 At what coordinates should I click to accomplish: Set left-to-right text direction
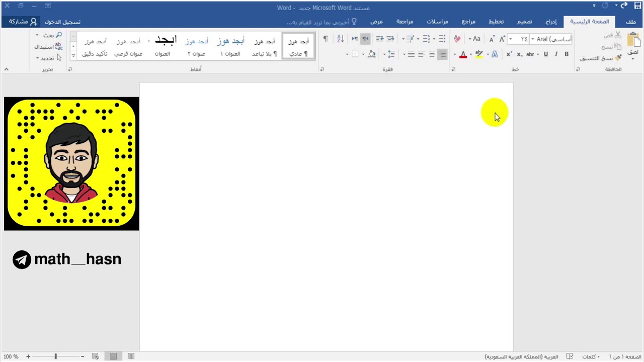(x=355, y=39)
